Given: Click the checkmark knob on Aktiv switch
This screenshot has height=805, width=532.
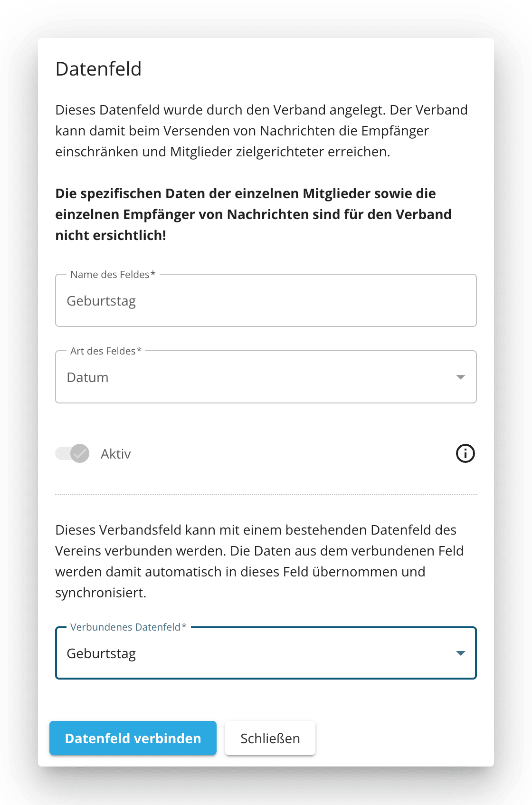Looking at the screenshot, I should tap(80, 453).
